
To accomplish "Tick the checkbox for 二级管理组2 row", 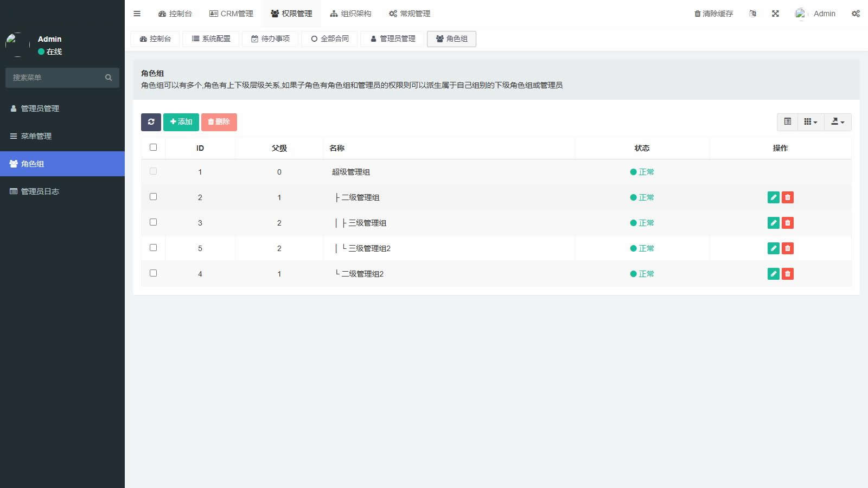I will 153,273.
